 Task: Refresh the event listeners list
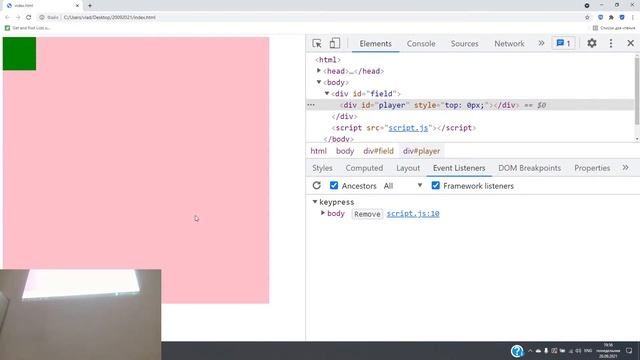coord(317,186)
